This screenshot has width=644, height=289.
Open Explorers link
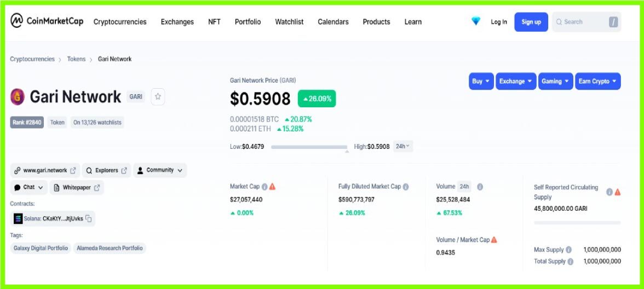click(106, 170)
